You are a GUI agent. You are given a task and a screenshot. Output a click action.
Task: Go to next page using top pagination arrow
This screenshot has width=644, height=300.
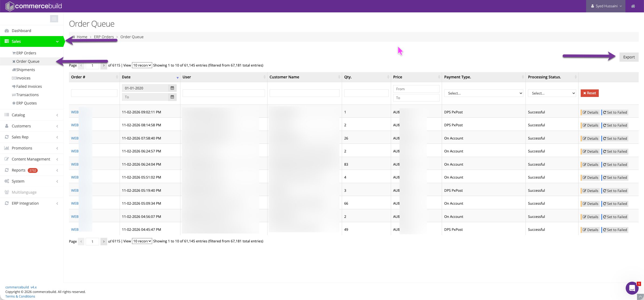coord(104,65)
